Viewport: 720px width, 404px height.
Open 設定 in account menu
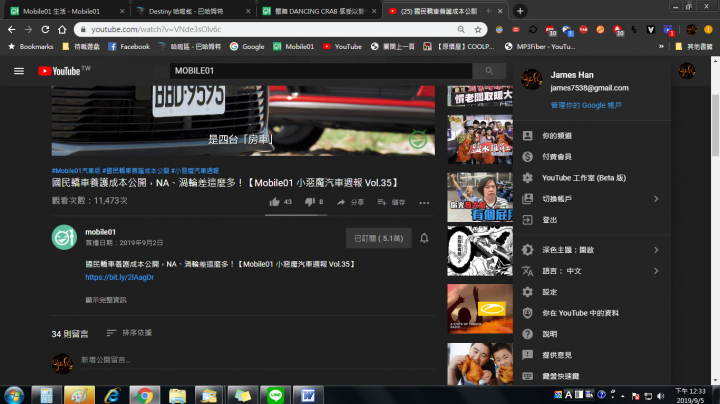591,292
